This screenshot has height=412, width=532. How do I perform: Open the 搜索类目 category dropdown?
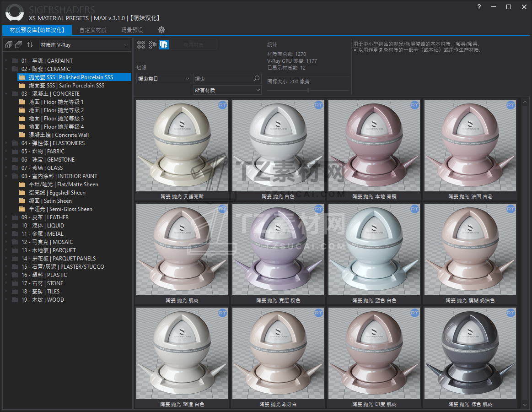pos(164,79)
